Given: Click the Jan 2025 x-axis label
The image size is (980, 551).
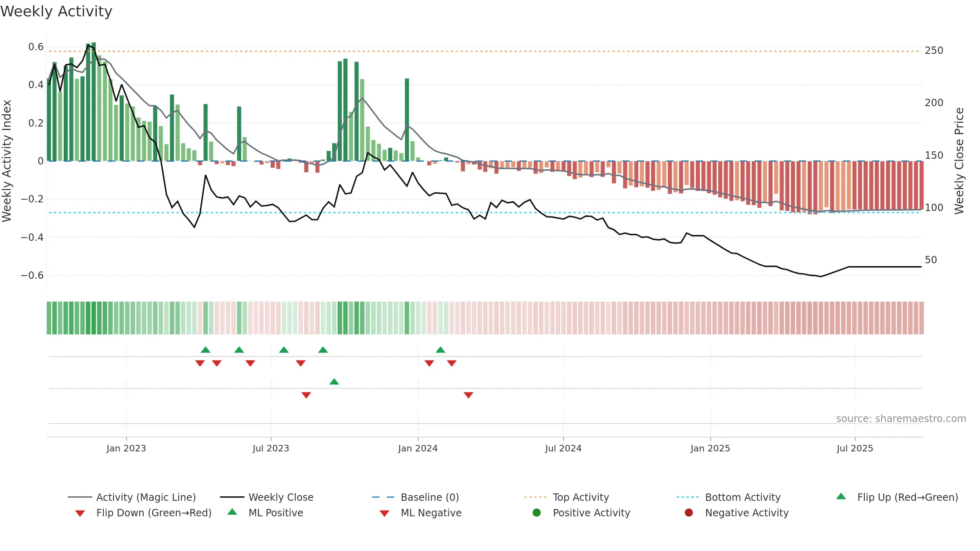Looking at the screenshot, I should click(x=710, y=448).
